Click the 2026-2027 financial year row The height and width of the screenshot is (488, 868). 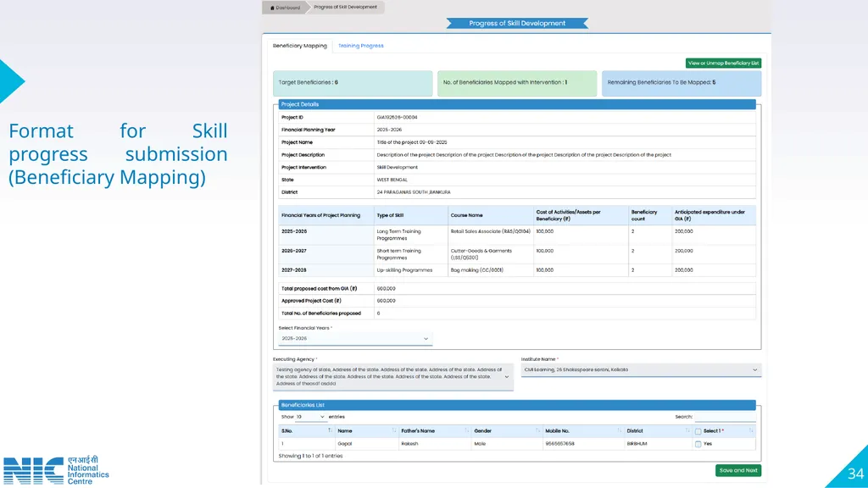click(x=516, y=254)
